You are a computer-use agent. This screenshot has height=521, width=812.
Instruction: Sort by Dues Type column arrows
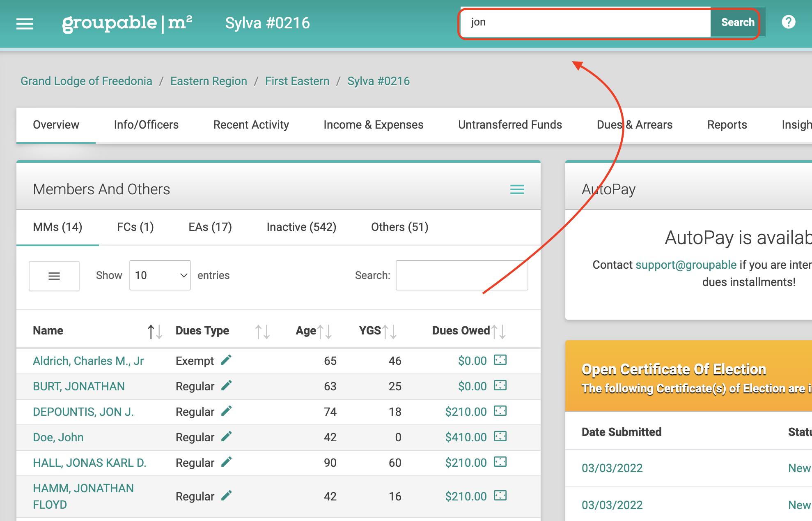coord(262,331)
